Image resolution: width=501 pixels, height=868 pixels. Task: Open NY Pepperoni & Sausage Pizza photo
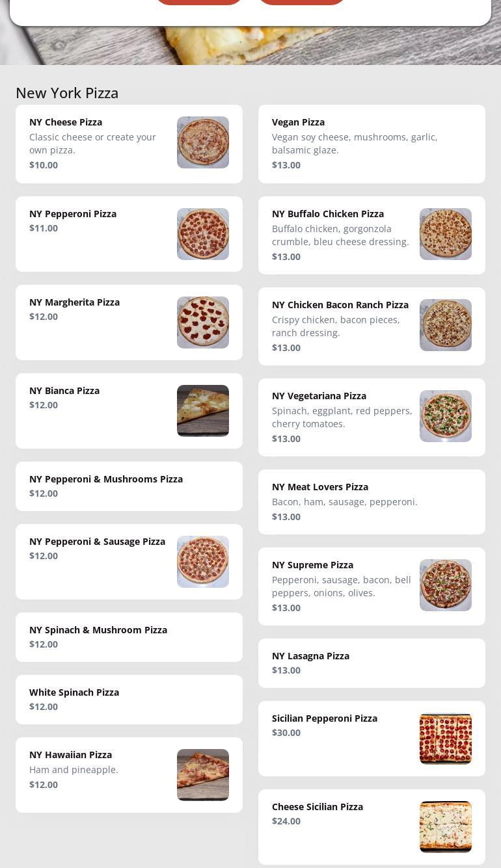[203, 562]
